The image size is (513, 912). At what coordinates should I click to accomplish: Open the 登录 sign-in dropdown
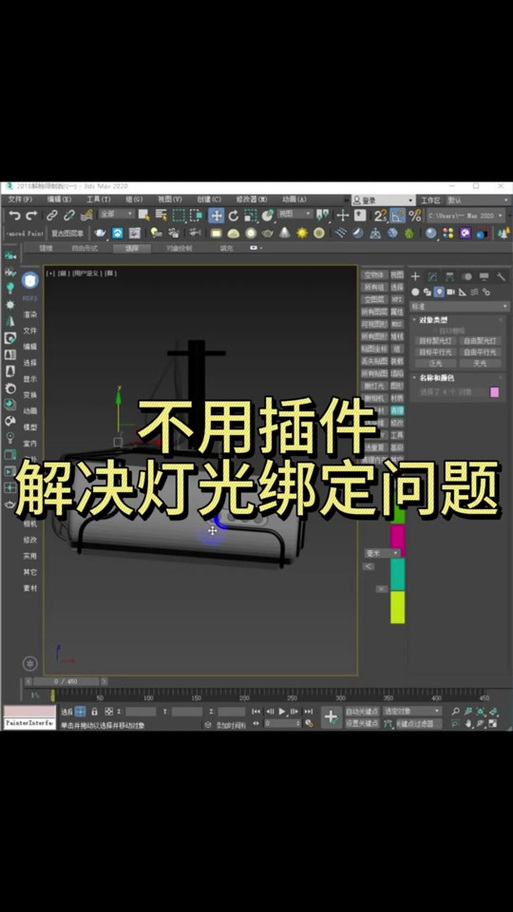point(383,200)
